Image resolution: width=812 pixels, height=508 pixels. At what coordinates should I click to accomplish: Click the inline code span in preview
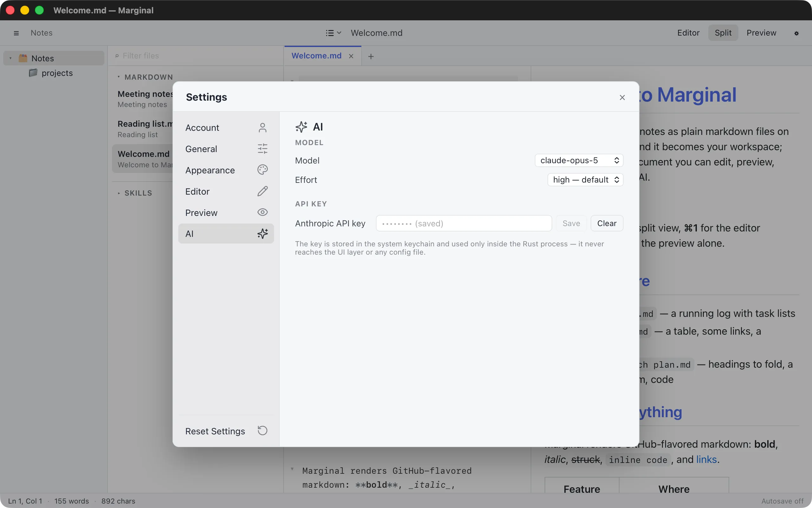(x=638, y=460)
